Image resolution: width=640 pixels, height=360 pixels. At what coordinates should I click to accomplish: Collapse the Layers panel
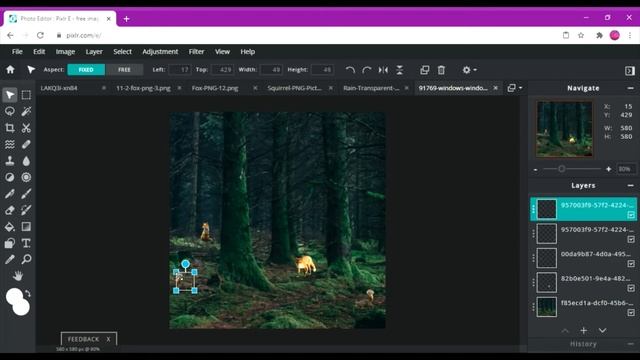point(631,186)
